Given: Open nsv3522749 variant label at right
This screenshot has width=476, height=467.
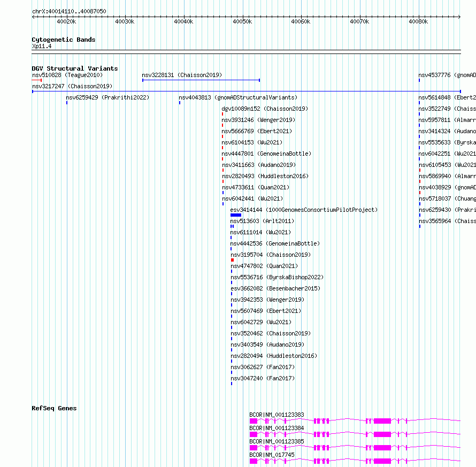Looking at the screenshot, I should click(447, 109).
